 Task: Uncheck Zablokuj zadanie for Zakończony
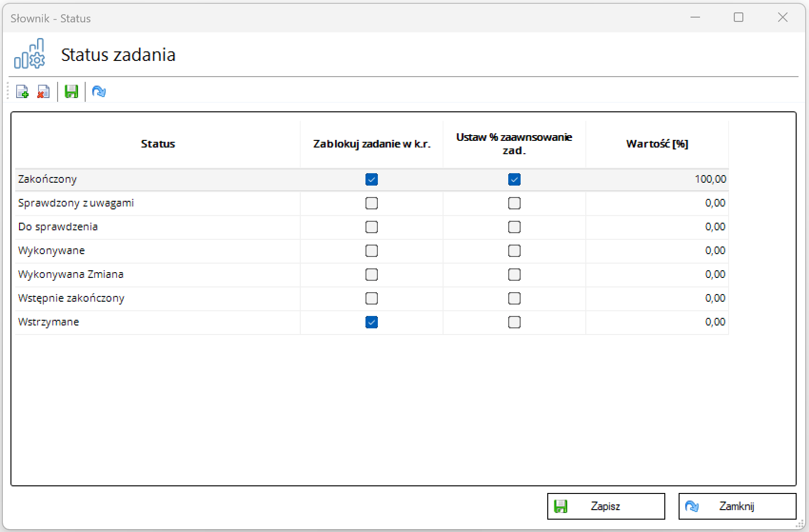(x=371, y=179)
